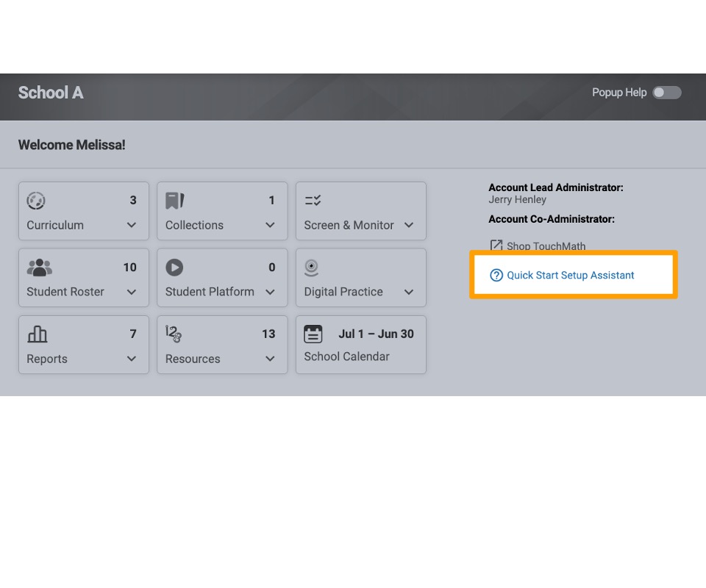
Task: Click the Digital Practice touch icon
Action: pos(311,268)
